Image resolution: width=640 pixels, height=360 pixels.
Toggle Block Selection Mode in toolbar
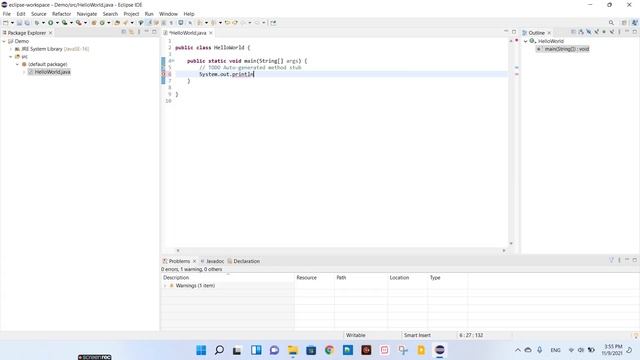coord(164,23)
